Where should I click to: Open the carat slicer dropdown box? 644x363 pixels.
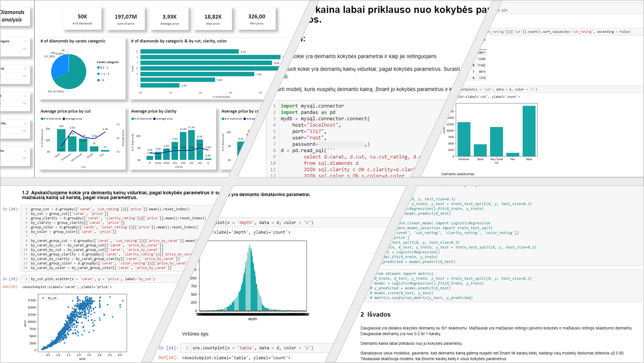tap(14, 76)
